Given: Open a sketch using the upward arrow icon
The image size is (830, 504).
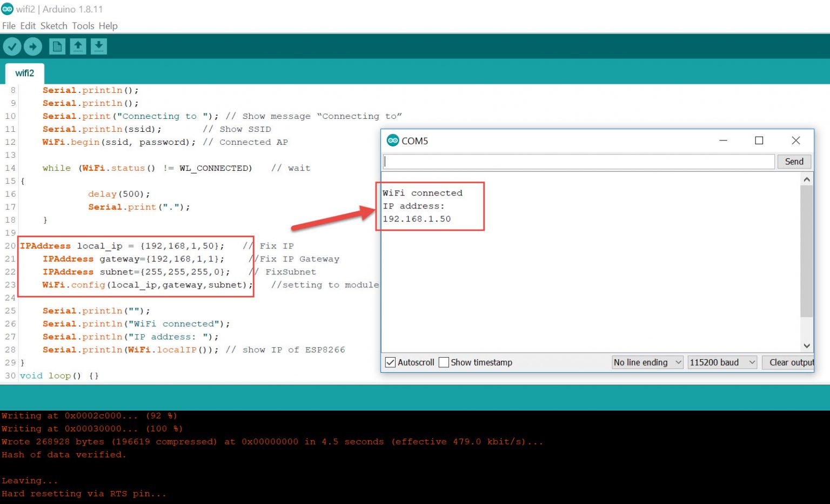Looking at the screenshot, I should pos(77,46).
